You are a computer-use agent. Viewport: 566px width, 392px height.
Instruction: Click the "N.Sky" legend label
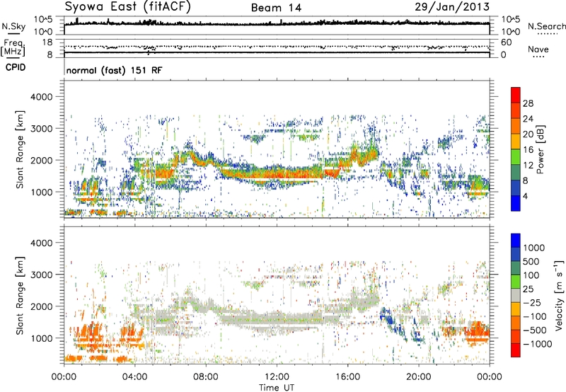pyautogui.click(x=13, y=26)
